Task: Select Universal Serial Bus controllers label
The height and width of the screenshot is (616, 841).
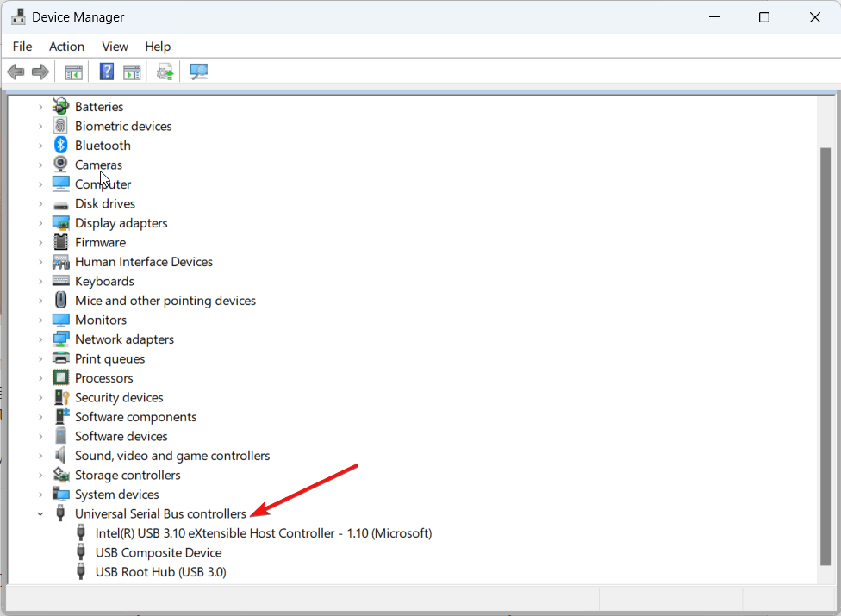Action: point(160,513)
